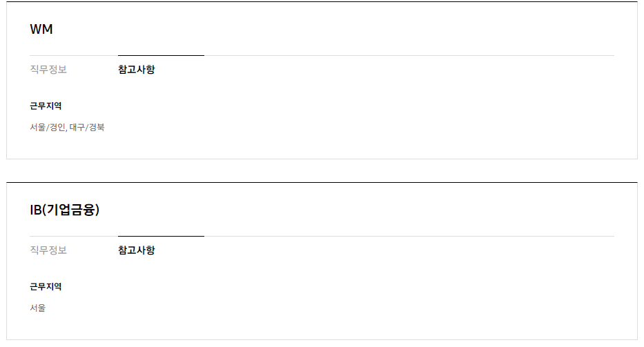Open the 직무정보 tab in the WM card
Screen dimensions: 644x347
click(x=48, y=70)
